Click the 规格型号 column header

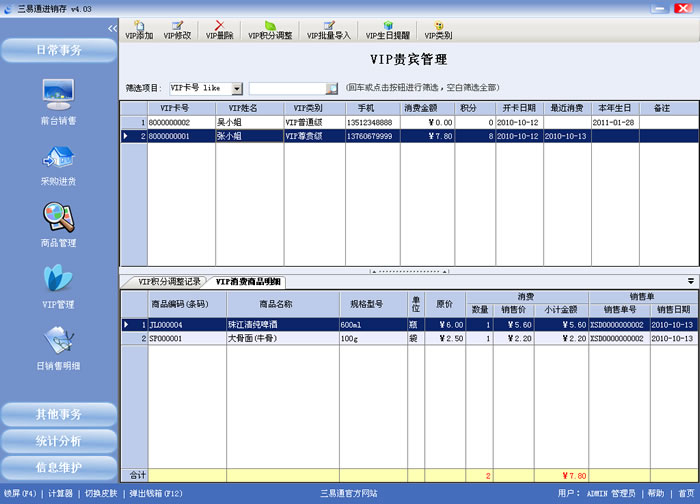point(373,304)
